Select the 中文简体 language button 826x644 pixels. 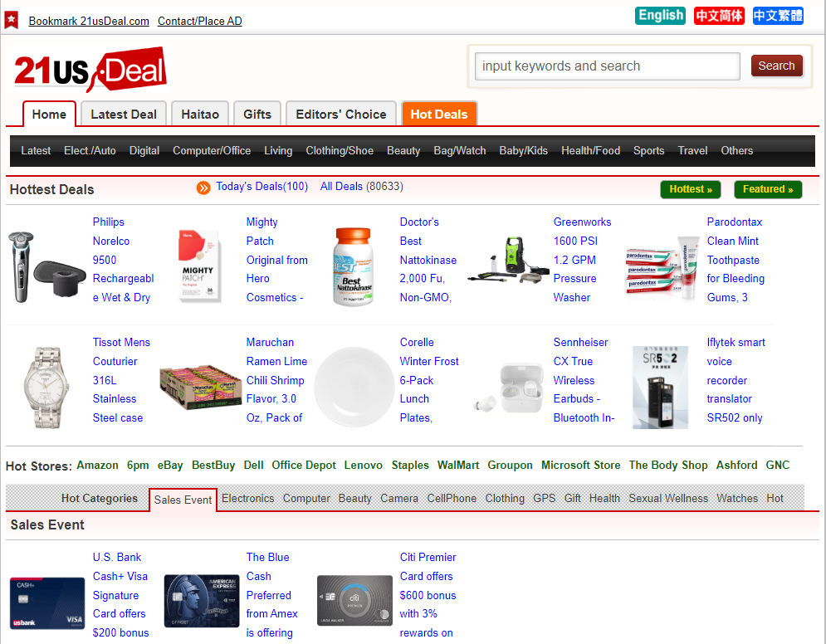(719, 16)
